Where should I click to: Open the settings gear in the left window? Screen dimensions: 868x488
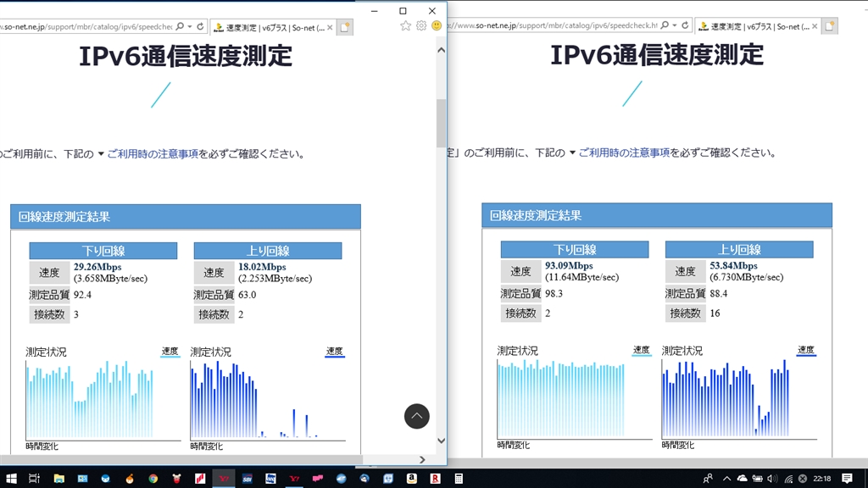point(421,26)
